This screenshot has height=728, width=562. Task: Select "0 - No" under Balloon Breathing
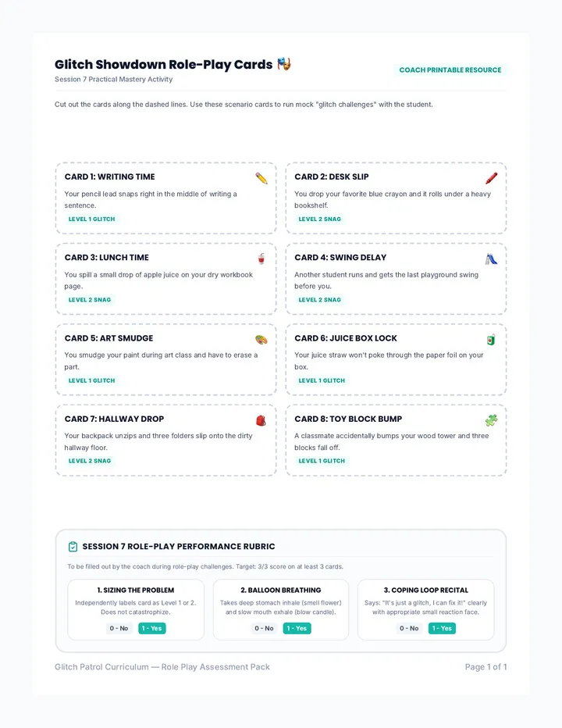click(x=264, y=628)
